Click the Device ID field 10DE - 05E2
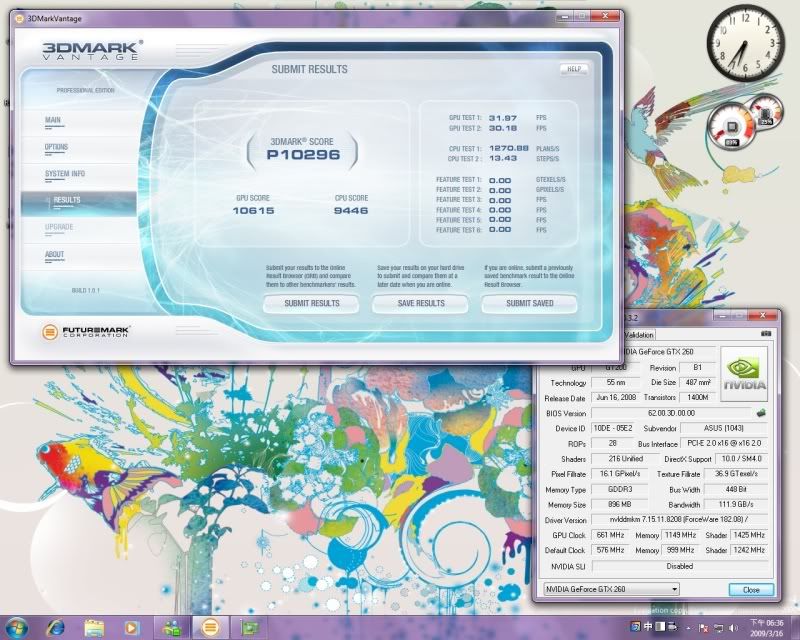 coord(612,428)
